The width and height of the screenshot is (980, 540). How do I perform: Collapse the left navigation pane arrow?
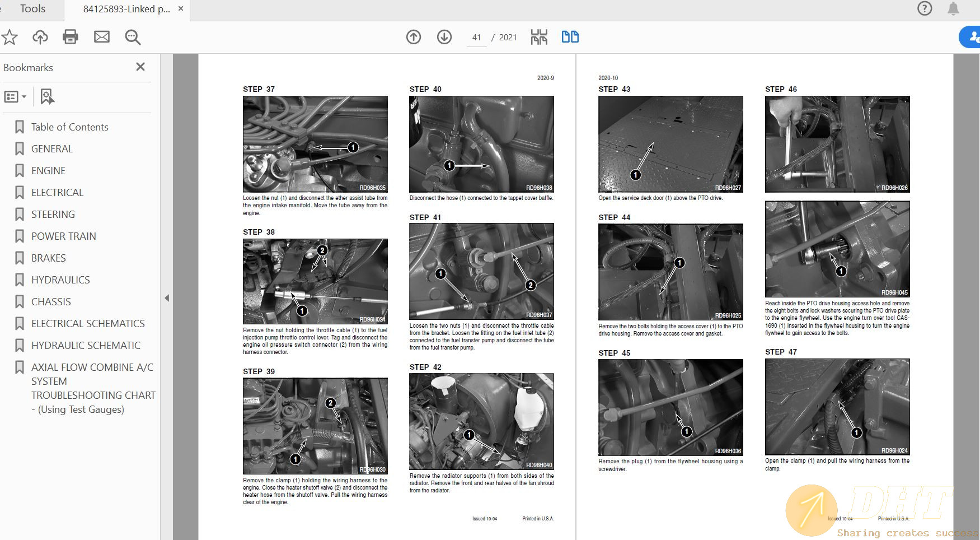point(167,298)
